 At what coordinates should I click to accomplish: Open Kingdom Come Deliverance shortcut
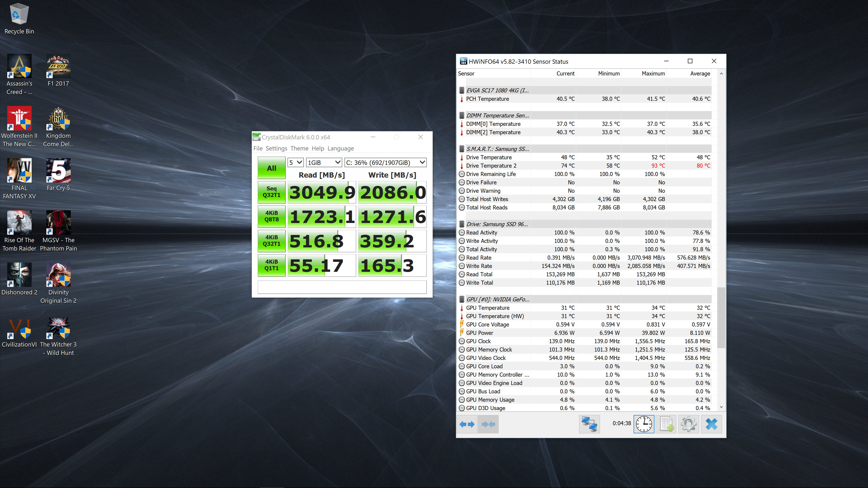click(x=58, y=127)
